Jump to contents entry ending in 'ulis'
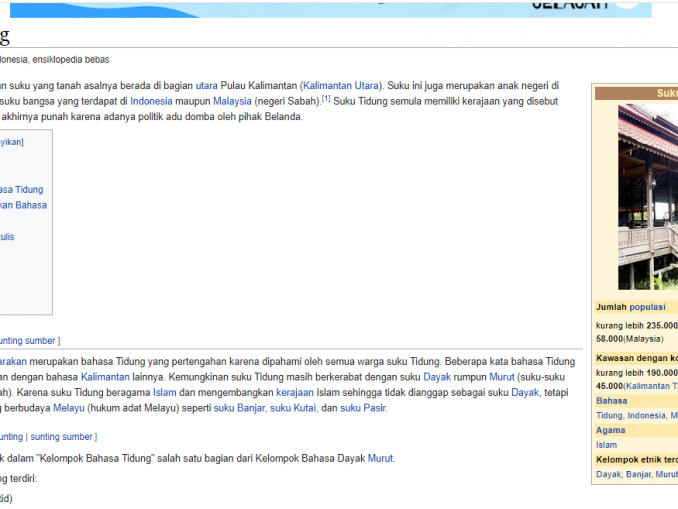This screenshot has width=678, height=509. click(x=7, y=237)
